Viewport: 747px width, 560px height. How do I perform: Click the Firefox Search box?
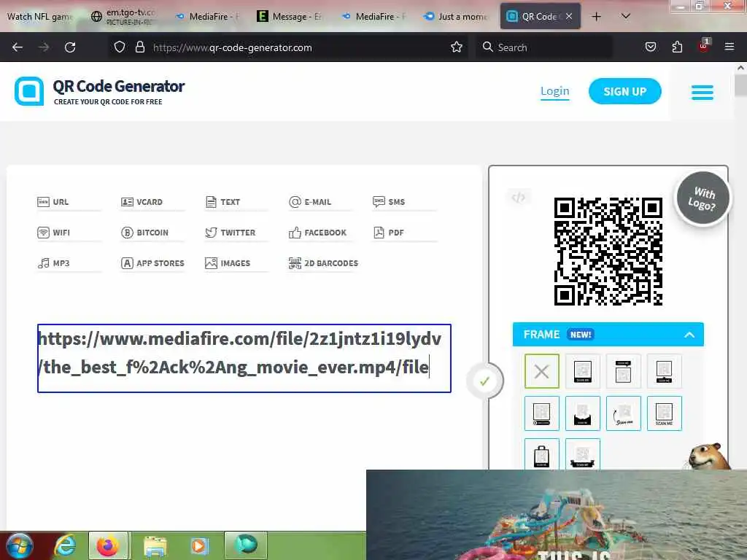coord(544,47)
